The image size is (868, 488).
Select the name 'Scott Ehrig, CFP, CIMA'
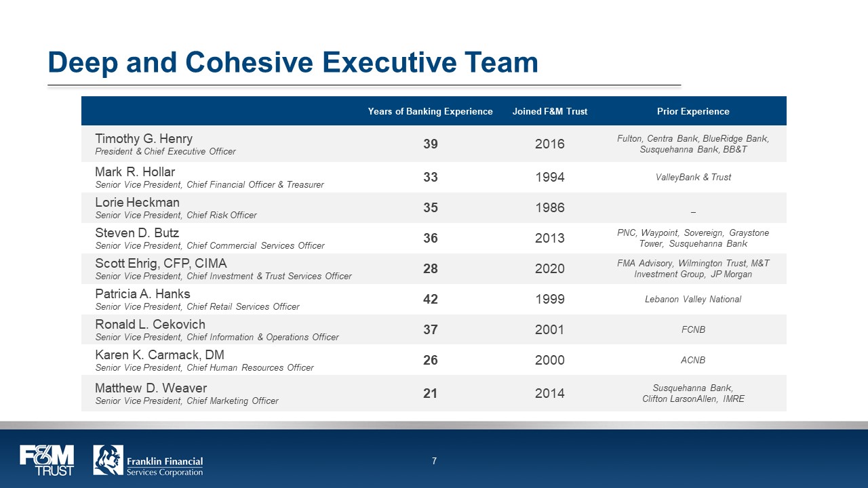161,263
